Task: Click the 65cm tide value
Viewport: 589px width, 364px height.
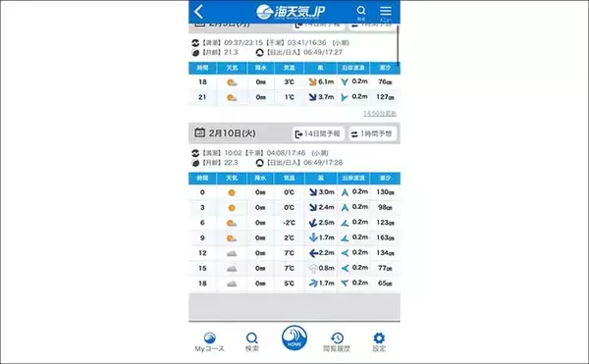Action: [x=385, y=284]
